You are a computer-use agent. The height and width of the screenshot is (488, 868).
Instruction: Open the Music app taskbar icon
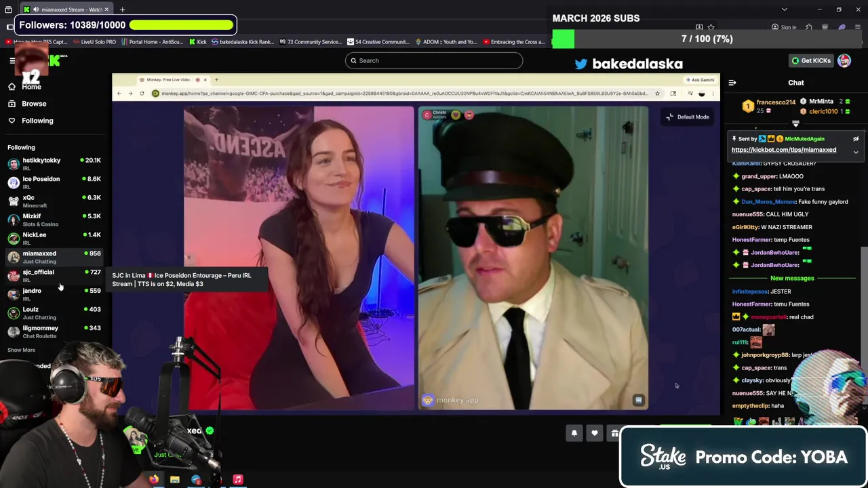click(x=238, y=480)
